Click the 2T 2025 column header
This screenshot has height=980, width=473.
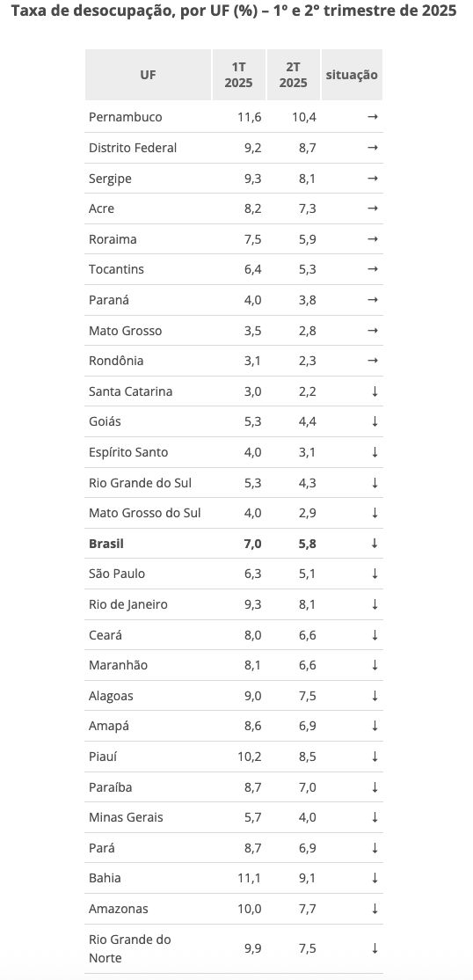tap(293, 75)
